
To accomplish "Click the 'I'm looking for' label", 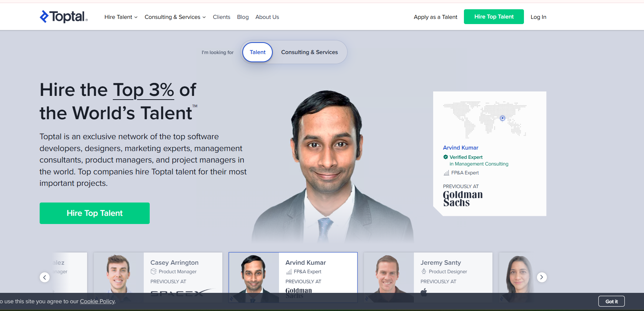I will (x=218, y=53).
